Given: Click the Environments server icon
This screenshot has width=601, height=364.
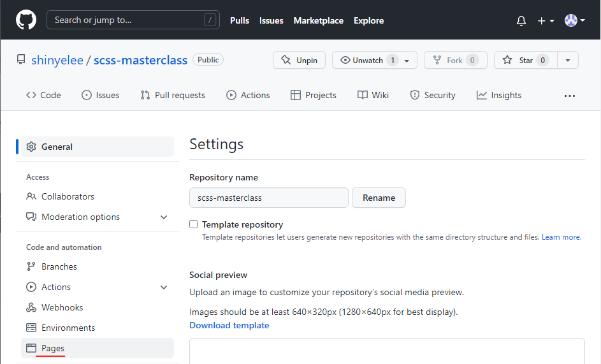Looking at the screenshot, I should (31, 328).
